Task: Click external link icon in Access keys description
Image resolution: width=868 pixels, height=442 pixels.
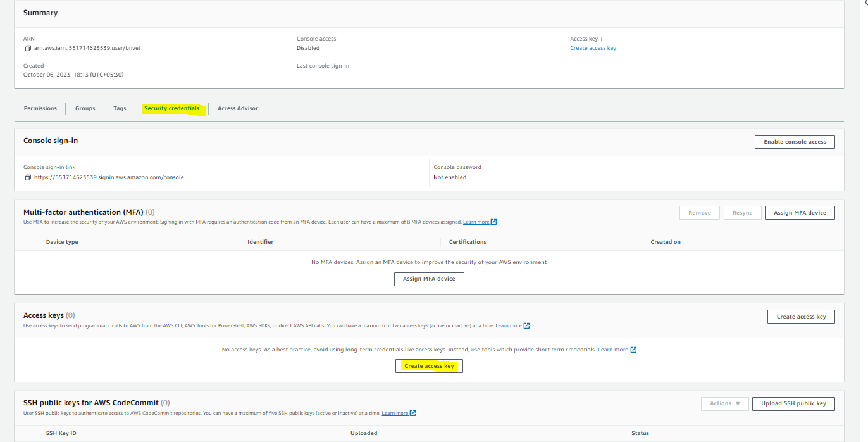Action: coord(526,326)
